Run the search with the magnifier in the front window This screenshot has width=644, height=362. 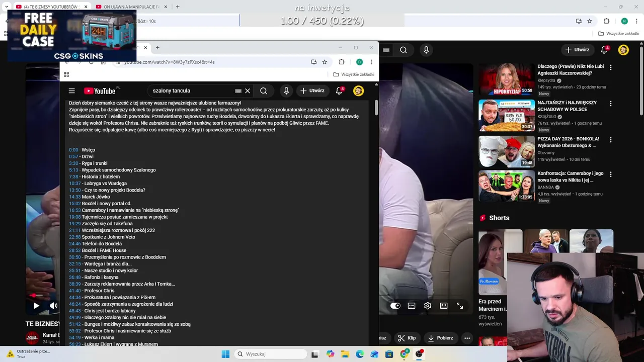[x=264, y=91]
